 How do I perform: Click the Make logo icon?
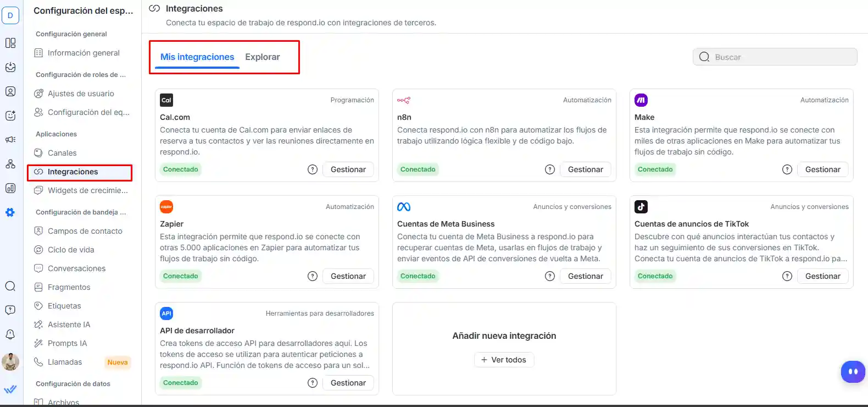[x=641, y=100]
